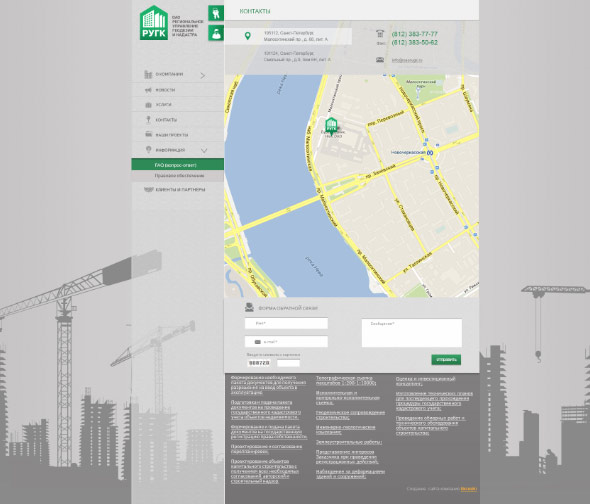The height and width of the screenshot is (504, 590).
Task: Click the РУГК company logo
Action: (x=154, y=23)
